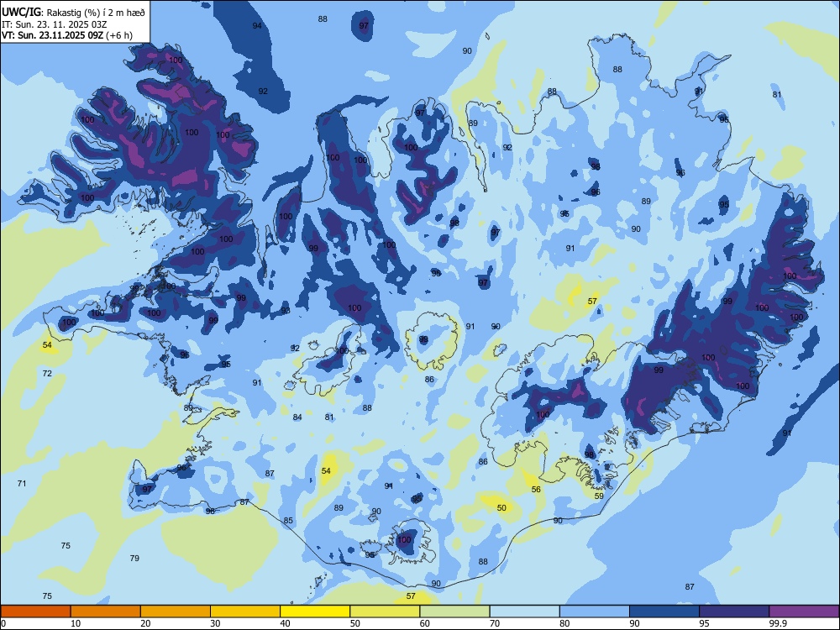Viewport: 840px width, 630px height.
Task: Pick the 95–99.9 indigo legend segment
Action: [x=734, y=612]
